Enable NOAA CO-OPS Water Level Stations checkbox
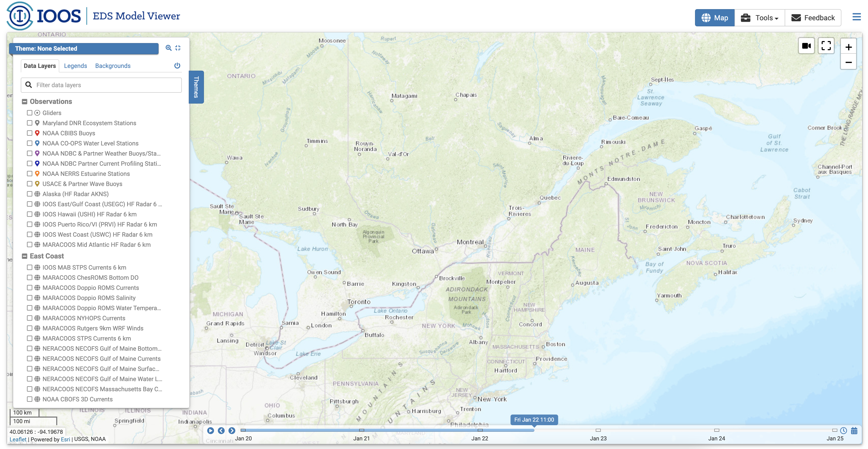The image size is (868, 449). point(30,143)
